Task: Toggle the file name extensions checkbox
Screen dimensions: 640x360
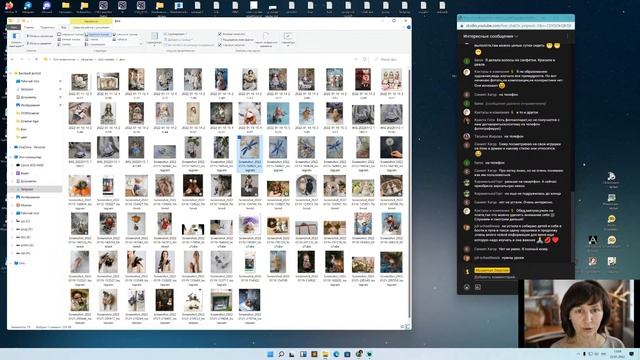Action: [x=236, y=40]
